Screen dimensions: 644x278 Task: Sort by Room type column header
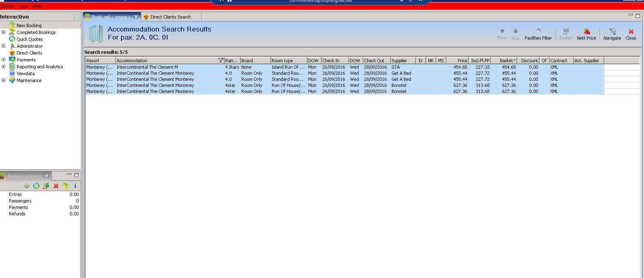click(289, 61)
